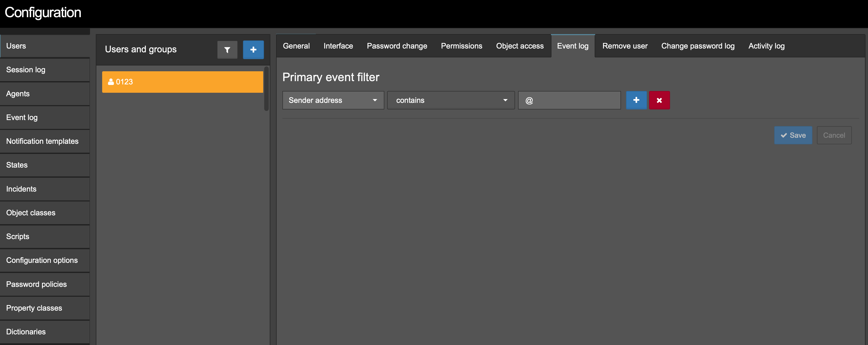Select user 0123 in the list
This screenshot has height=345, width=868.
coord(182,82)
